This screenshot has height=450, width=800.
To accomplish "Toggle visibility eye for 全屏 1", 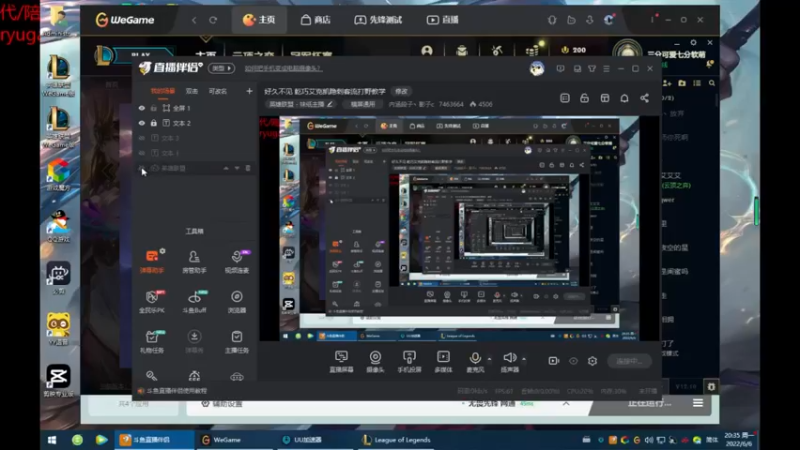I will point(142,108).
